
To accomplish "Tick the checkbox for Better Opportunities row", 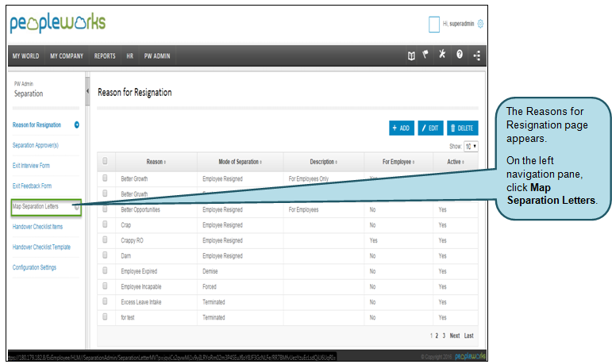I will pyautogui.click(x=104, y=209).
